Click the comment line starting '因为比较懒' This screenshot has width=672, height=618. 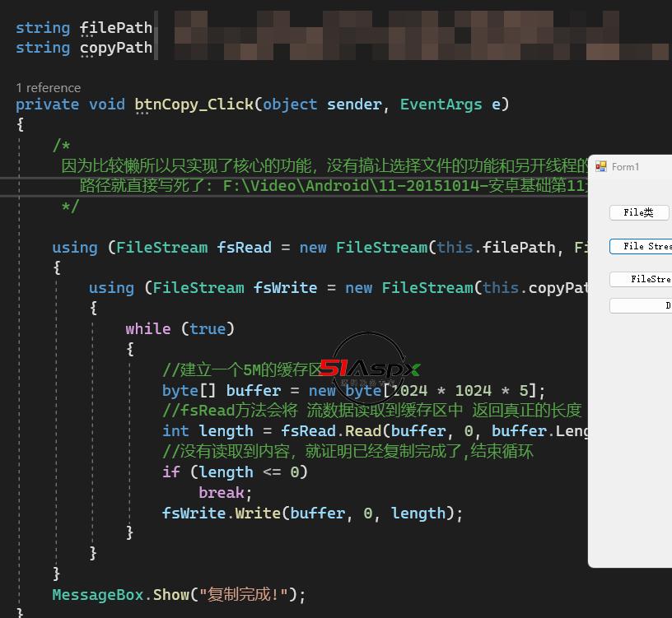(x=324, y=165)
